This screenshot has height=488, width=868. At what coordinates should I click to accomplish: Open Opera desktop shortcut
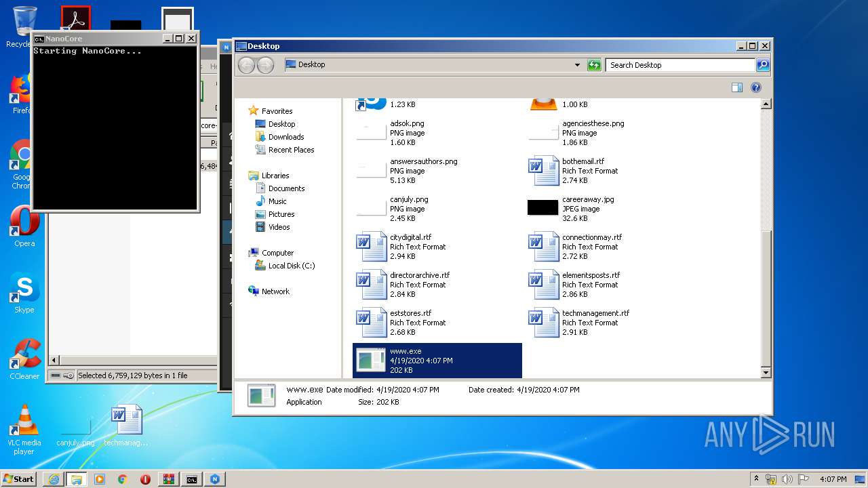tap(24, 227)
